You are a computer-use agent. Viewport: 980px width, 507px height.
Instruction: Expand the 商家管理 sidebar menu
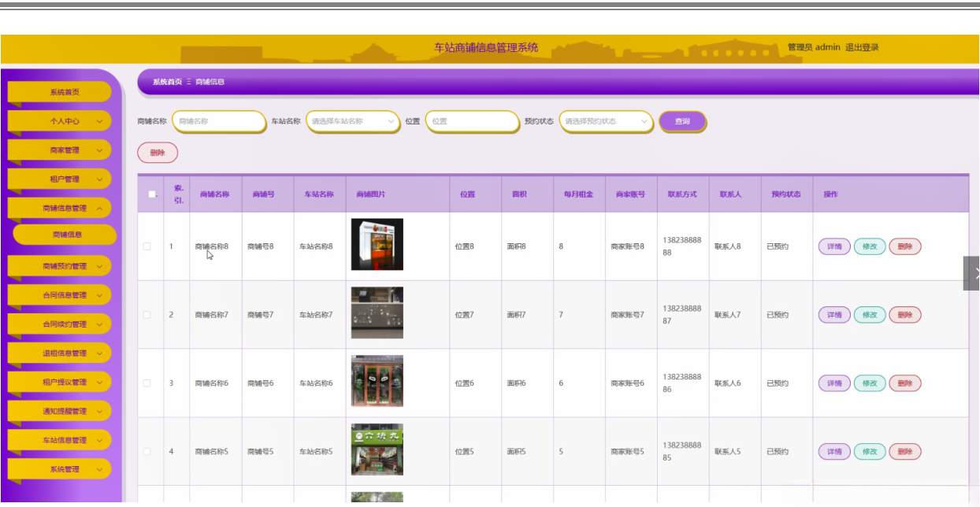click(x=60, y=150)
